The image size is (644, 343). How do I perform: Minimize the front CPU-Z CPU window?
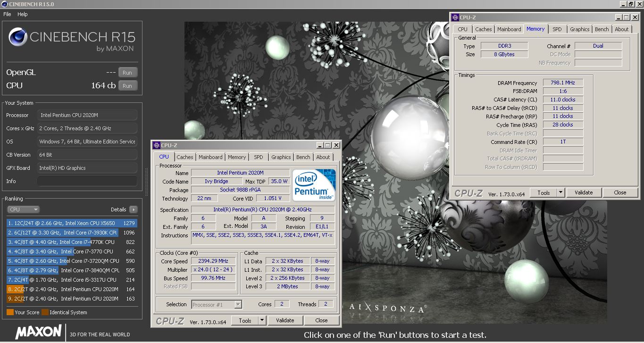point(319,145)
